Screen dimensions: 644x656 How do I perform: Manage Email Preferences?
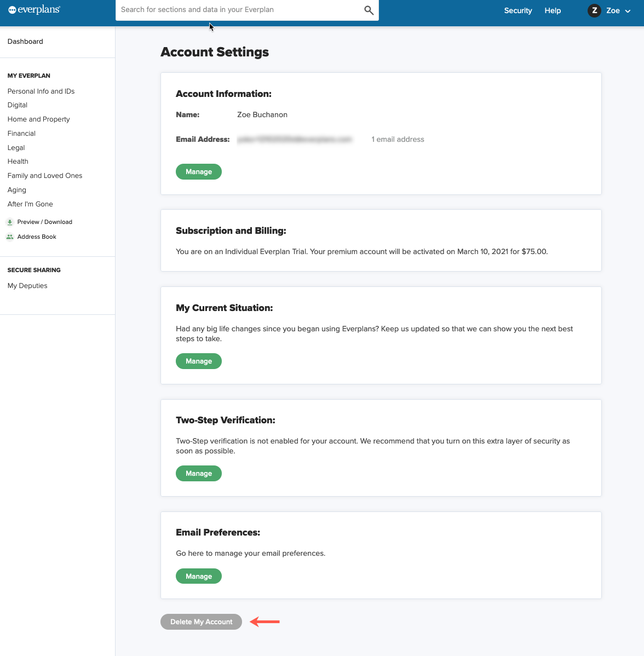click(198, 577)
